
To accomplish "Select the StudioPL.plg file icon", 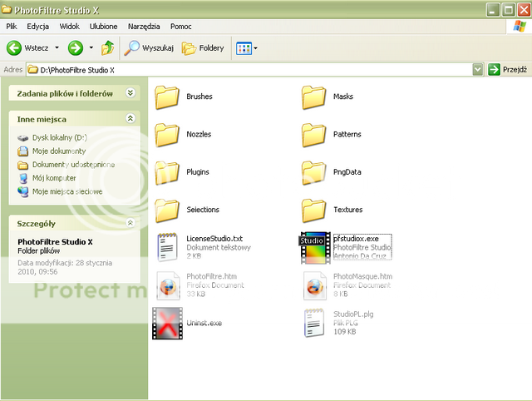I will (315, 323).
